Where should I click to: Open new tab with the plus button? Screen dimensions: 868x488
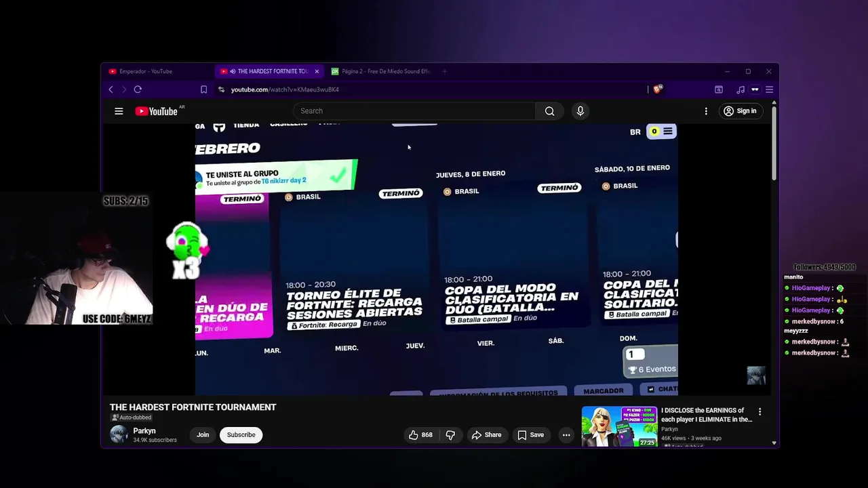(445, 71)
